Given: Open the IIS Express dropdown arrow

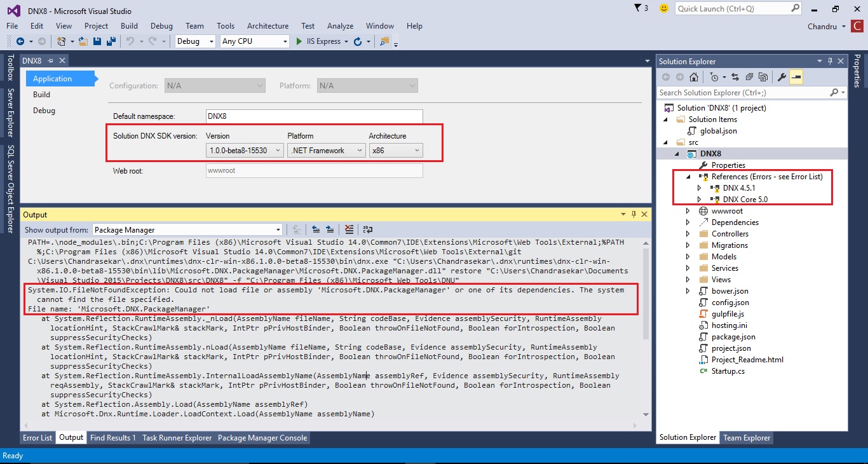Looking at the screenshot, I should coord(346,42).
